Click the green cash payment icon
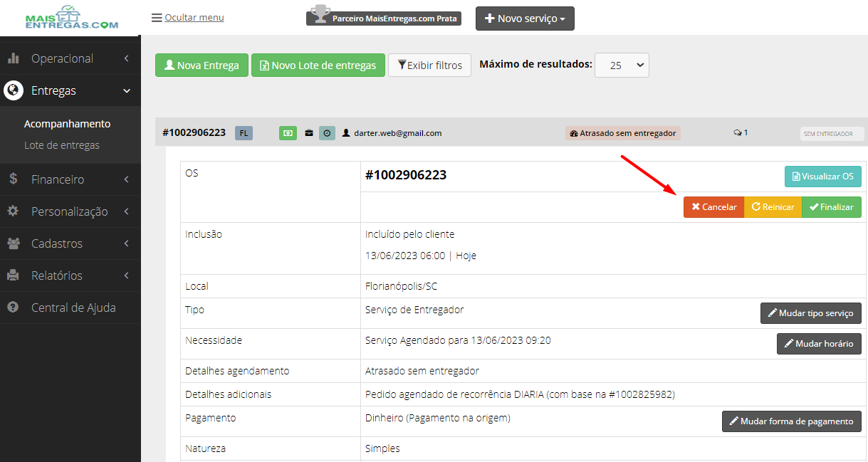 click(288, 133)
